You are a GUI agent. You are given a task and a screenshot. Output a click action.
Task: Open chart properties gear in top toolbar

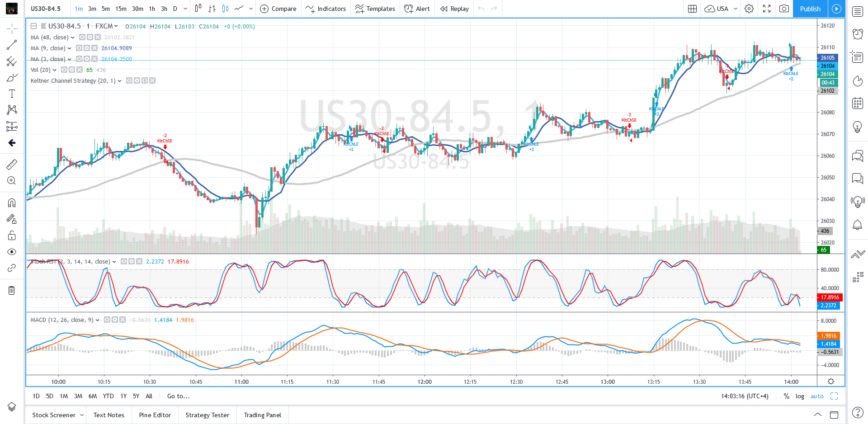pyautogui.click(x=749, y=9)
